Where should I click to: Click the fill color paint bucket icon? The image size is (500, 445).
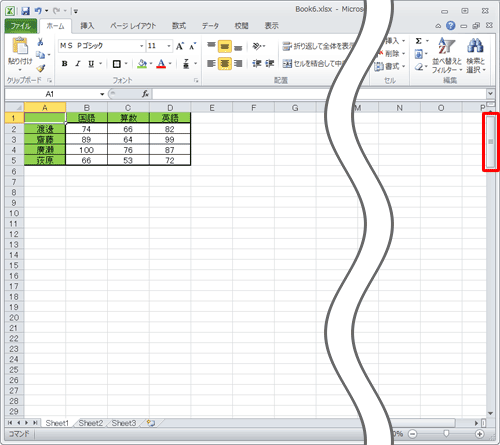142,63
